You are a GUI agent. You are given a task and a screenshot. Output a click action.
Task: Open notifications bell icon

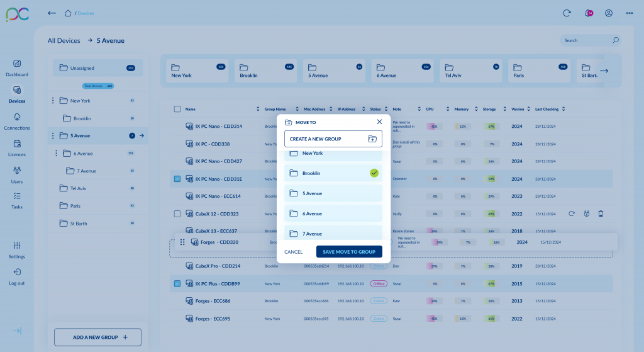pyautogui.click(x=589, y=13)
